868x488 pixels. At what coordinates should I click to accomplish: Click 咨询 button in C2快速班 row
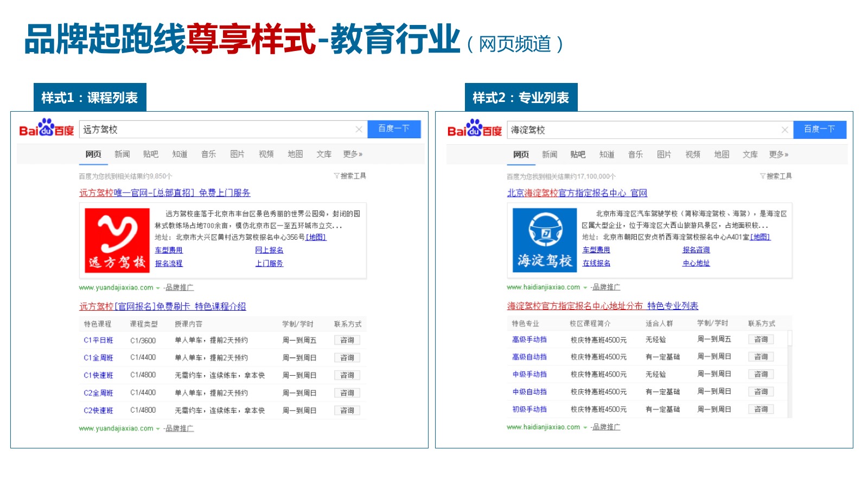[347, 410]
